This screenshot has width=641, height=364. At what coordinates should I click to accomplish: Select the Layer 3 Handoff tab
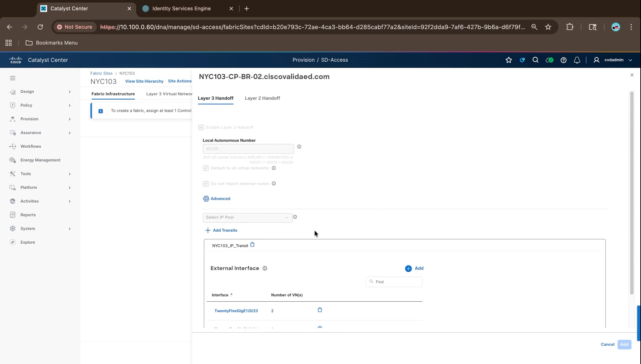pos(216,98)
